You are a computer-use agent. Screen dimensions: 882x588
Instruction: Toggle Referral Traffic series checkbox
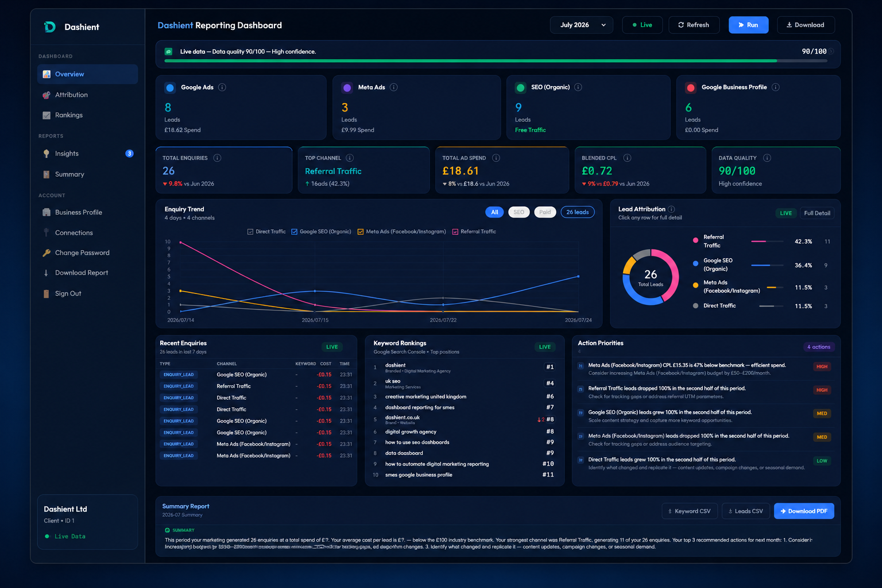(455, 232)
